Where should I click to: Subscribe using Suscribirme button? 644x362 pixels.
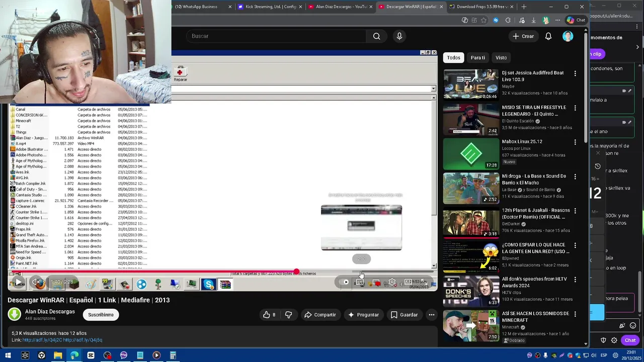[101, 315]
